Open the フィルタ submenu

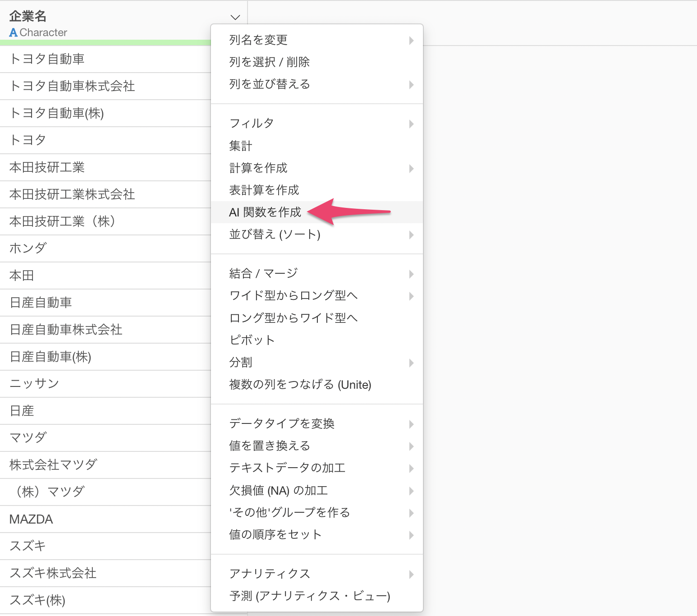click(252, 124)
